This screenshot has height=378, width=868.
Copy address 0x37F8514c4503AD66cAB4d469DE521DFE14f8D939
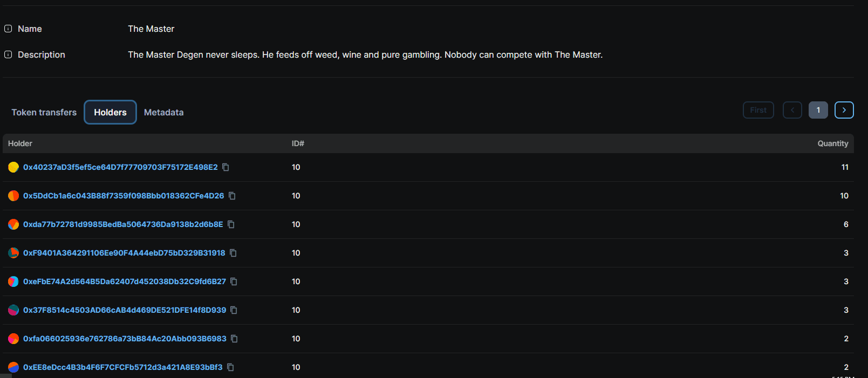pos(234,310)
